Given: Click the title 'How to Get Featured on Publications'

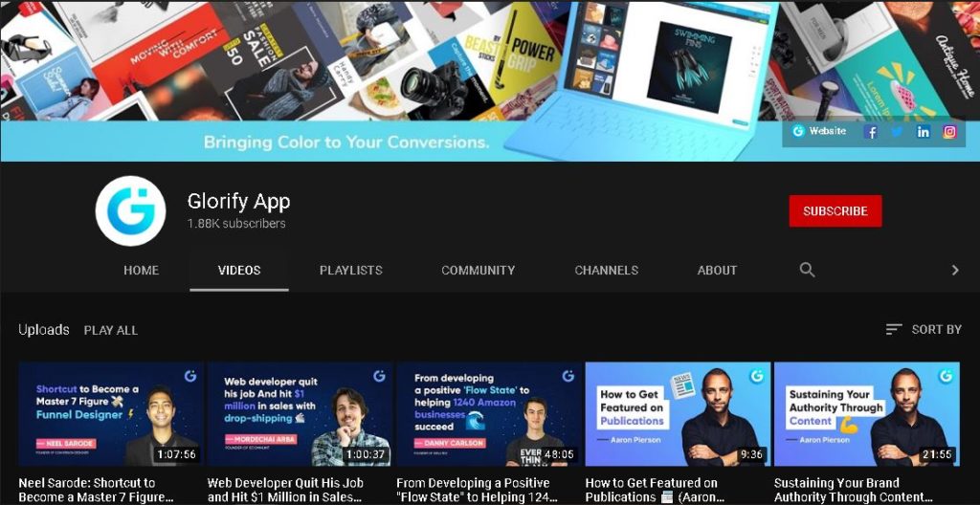Looking at the screenshot, I should (654, 491).
